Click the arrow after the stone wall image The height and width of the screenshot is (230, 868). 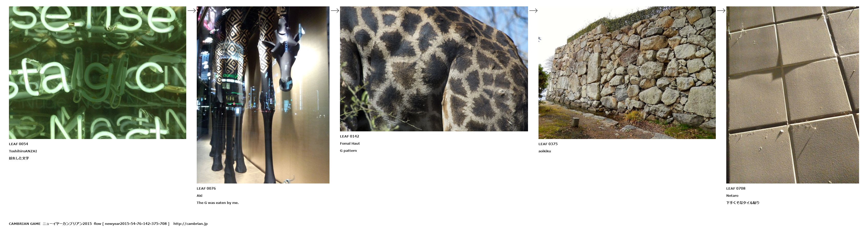(721, 10)
